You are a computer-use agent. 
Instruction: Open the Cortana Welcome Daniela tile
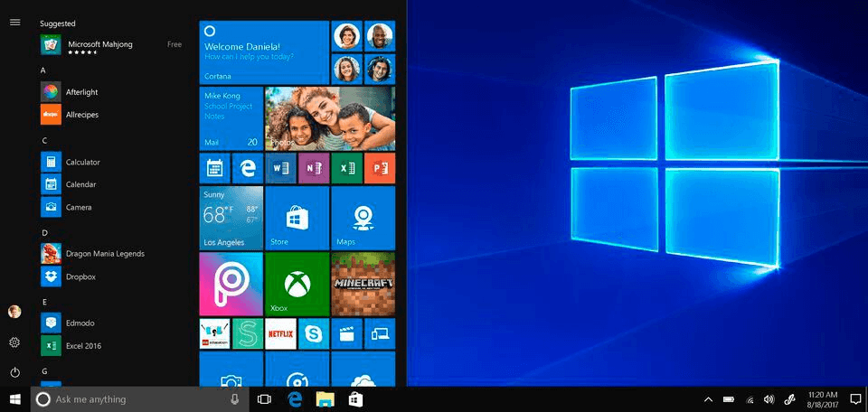point(264,52)
